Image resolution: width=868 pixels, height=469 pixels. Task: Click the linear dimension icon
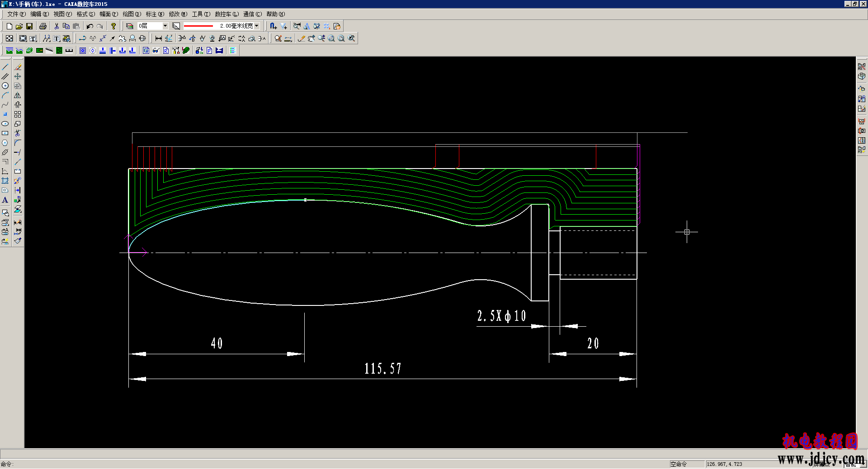(159, 38)
